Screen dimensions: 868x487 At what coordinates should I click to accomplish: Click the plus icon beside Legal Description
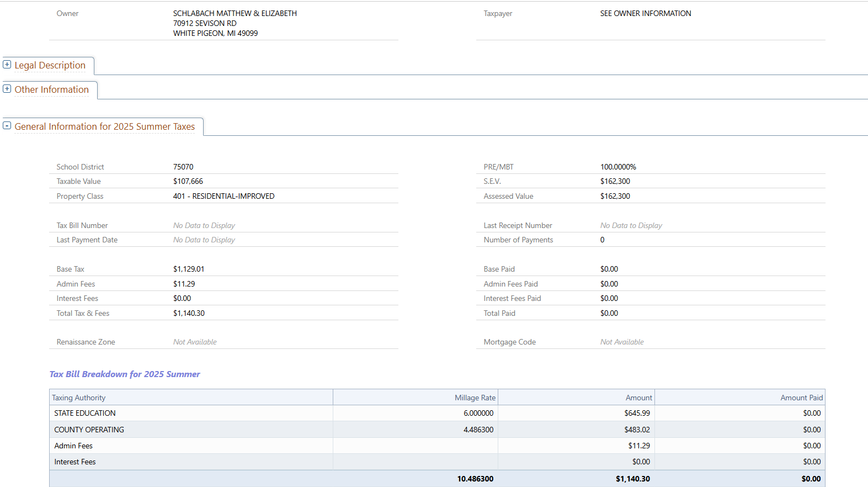coord(7,65)
